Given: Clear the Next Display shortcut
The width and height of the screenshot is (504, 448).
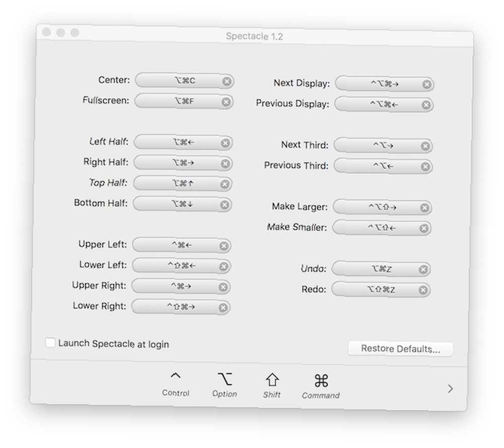Looking at the screenshot, I should (x=427, y=84).
